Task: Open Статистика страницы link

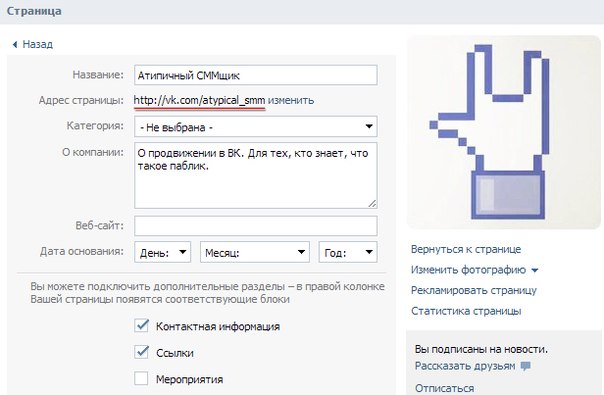Action: (x=466, y=311)
